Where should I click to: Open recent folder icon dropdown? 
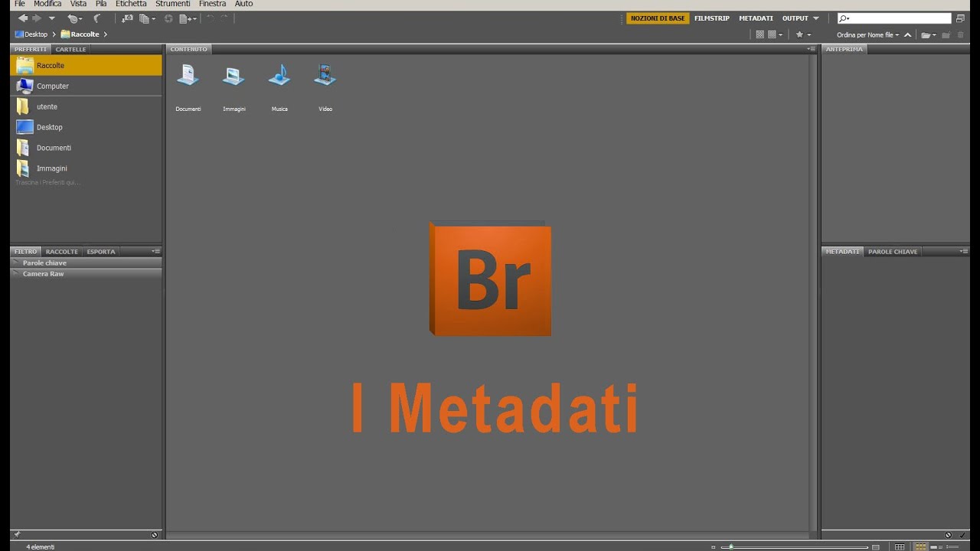click(929, 34)
